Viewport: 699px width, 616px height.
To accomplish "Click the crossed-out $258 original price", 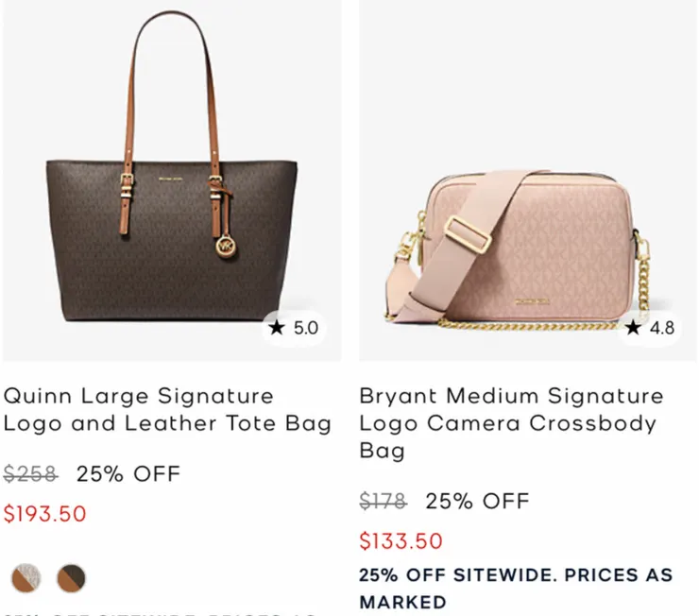I will click(29, 473).
